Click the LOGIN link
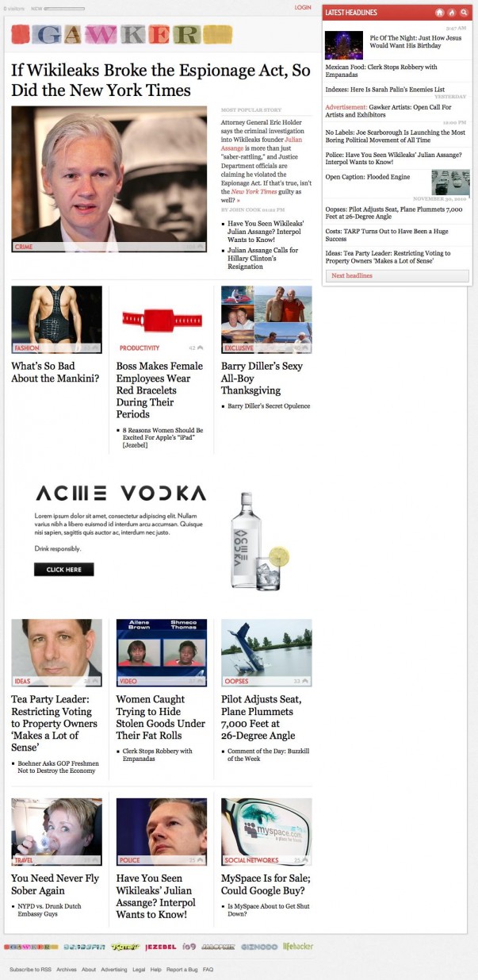The image size is (478, 980). [303, 7]
